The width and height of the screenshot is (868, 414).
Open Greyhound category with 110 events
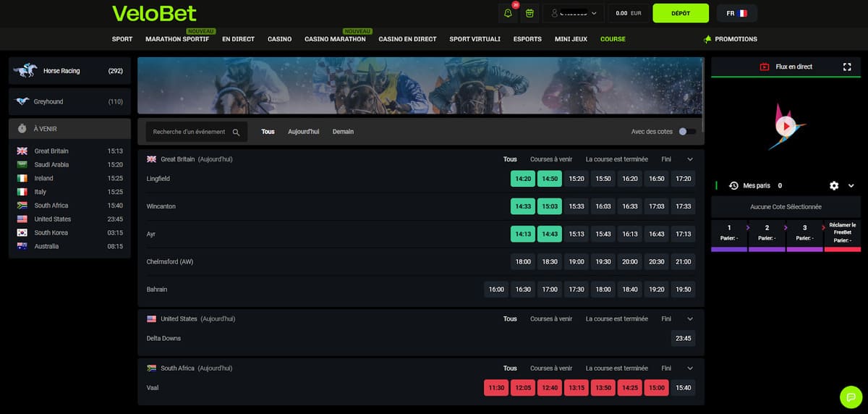point(69,102)
